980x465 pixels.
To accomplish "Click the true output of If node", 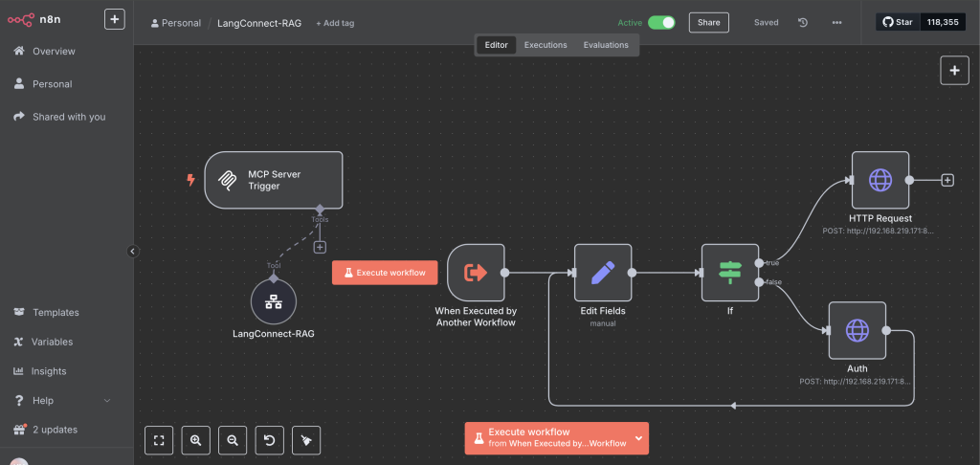I will point(759,263).
